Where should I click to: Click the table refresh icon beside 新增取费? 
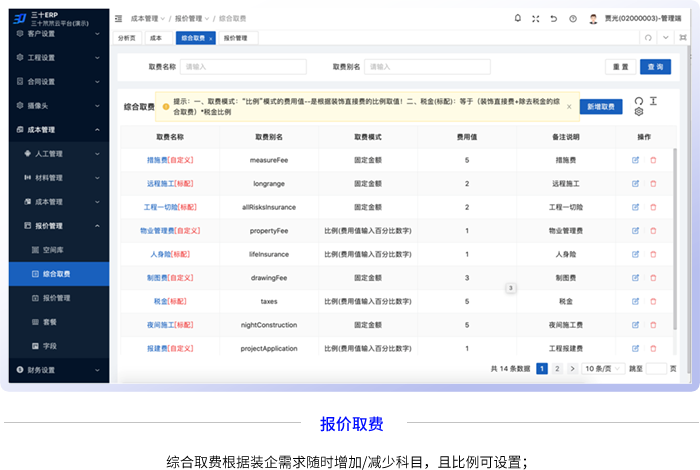coord(639,100)
